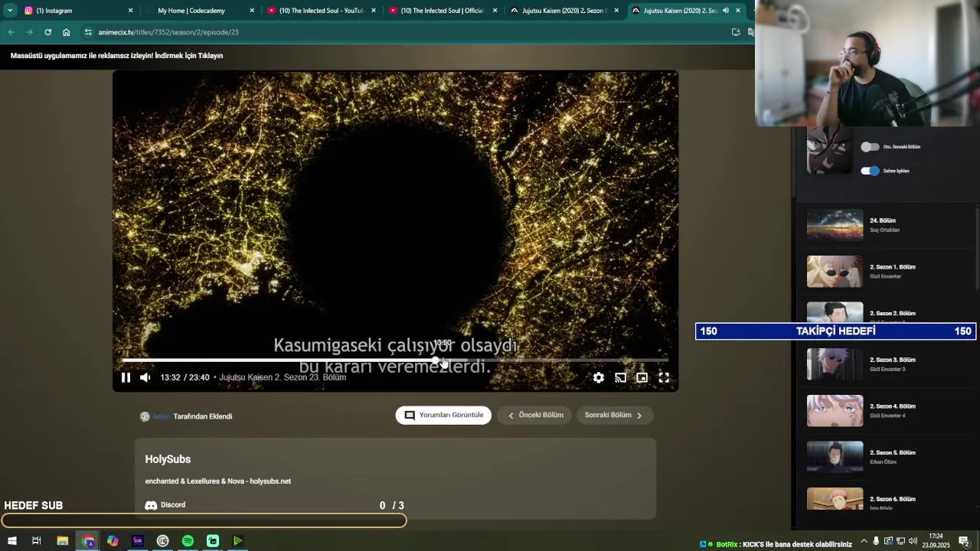Toggle Sahne Işıkları switch
Viewport: 980px width, 551px height.
(x=870, y=171)
